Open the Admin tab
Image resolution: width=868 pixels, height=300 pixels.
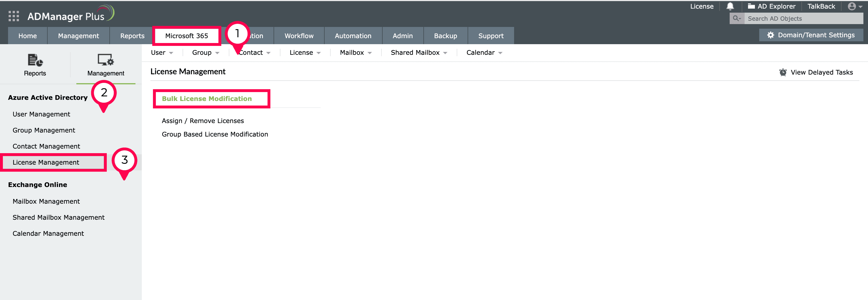[x=403, y=36]
